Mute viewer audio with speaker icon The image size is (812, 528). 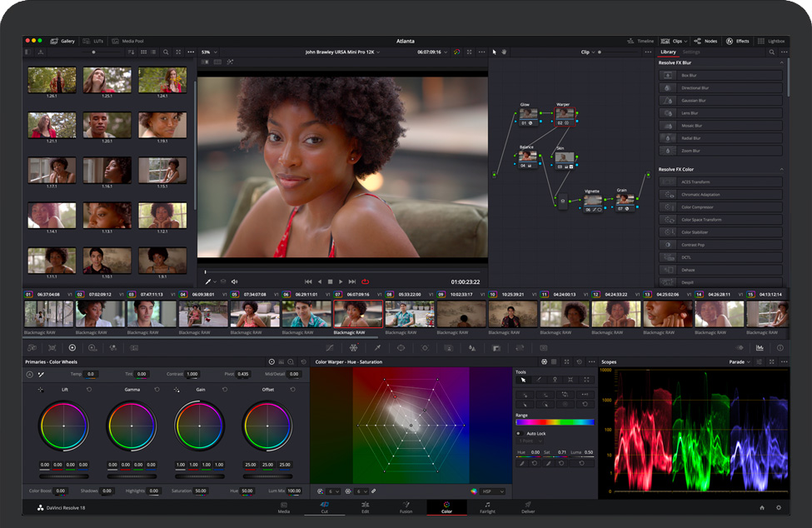(x=234, y=281)
